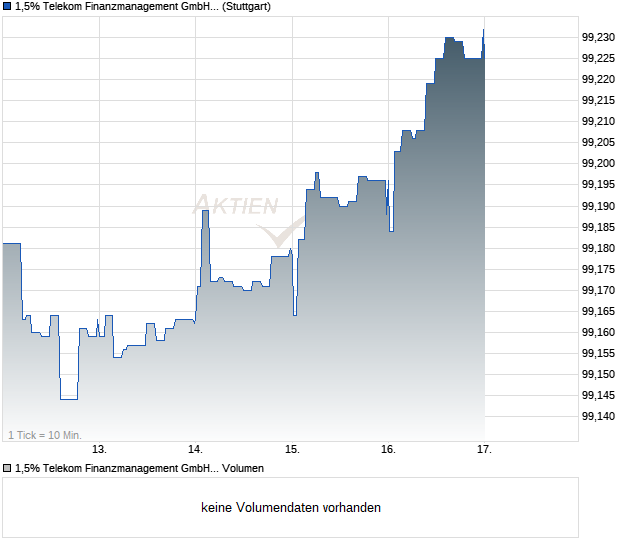
Task: Click the blue legend square beside chart title
Action: coord(7,7)
